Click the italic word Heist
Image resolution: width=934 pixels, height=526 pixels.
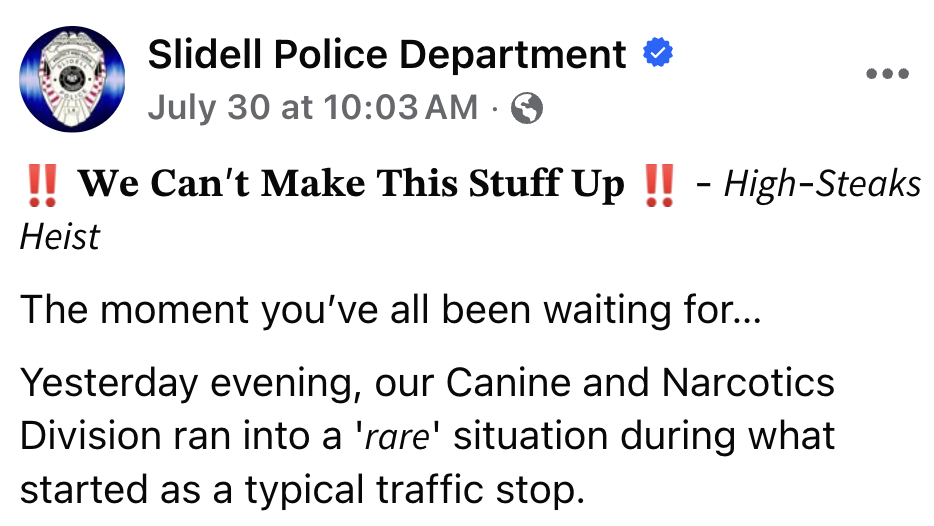point(60,237)
